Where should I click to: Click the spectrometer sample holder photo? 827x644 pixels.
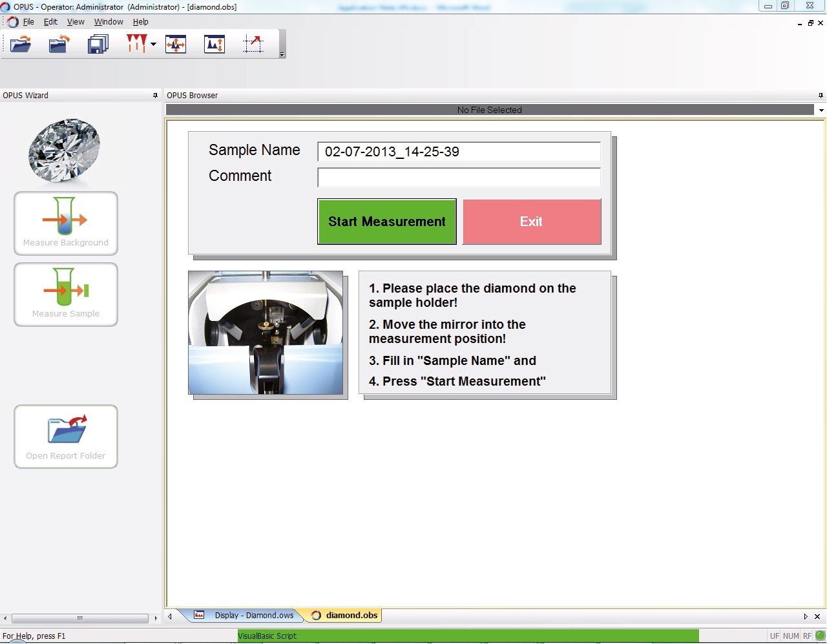click(x=266, y=333)
